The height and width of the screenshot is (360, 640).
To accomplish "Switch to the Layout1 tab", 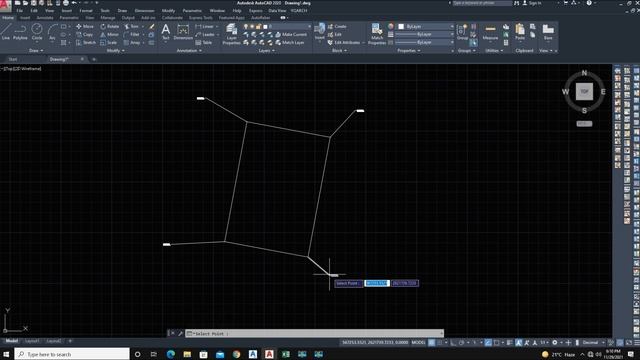I will coord(32,341).
